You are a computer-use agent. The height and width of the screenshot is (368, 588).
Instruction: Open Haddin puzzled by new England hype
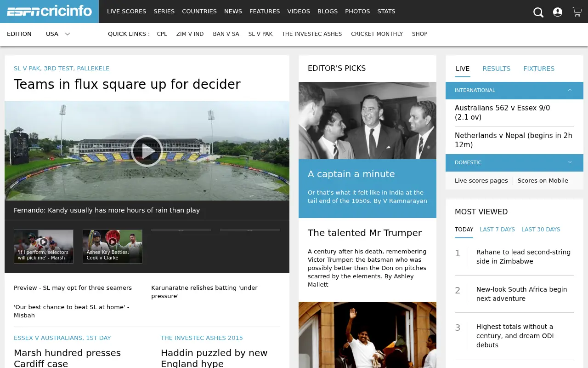214,358
